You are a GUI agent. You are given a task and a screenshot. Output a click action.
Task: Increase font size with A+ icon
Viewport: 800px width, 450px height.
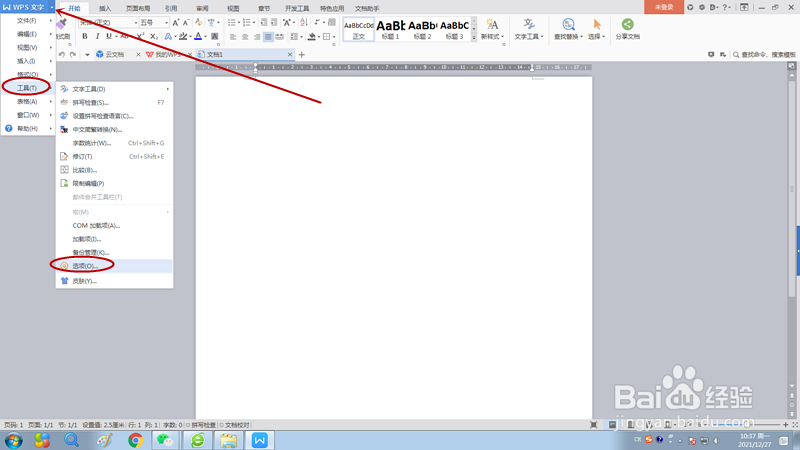[x=176, y=22]
